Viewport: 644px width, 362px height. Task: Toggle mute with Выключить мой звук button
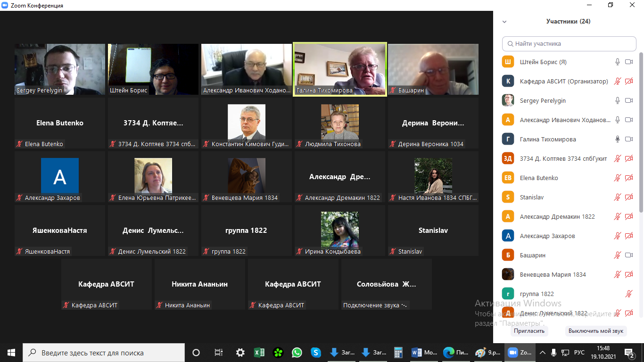pos(596,331)
